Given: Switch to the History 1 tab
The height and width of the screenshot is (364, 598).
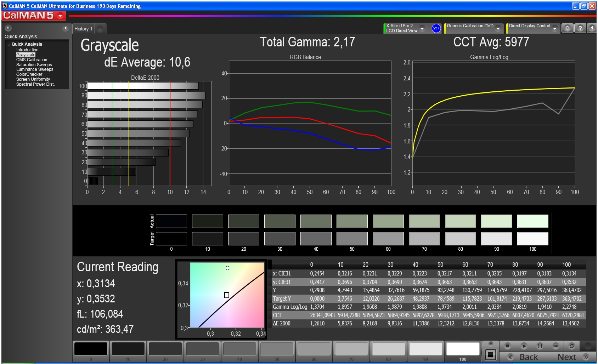Looking at the screenshot, I should pos(83,29).
